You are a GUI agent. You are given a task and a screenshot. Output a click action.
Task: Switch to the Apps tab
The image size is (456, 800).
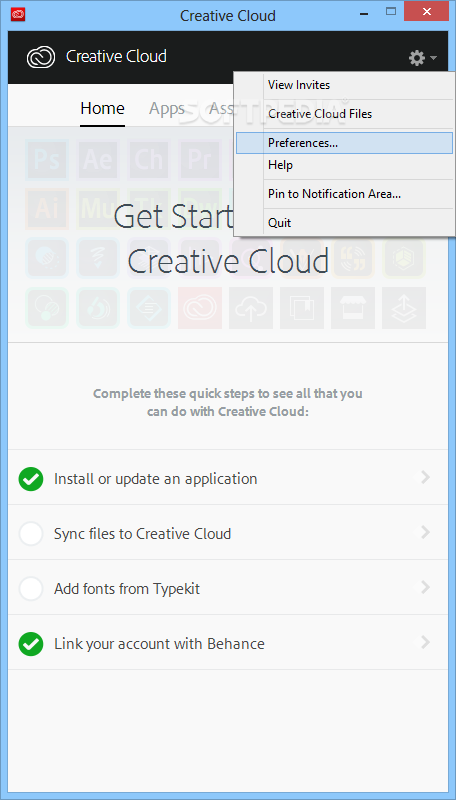tap(167, 108)
